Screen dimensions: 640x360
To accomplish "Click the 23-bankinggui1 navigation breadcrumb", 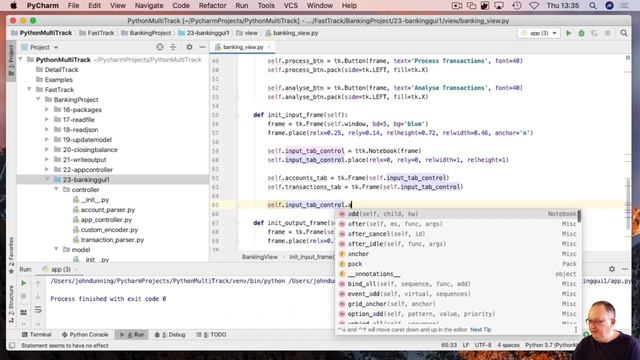I will (204, 33).
